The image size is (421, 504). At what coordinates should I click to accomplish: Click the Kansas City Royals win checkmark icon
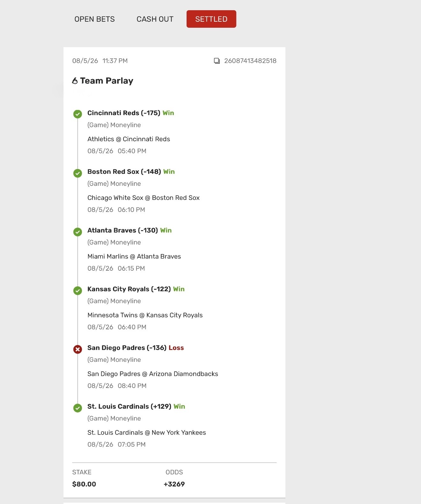coord(78,290)
